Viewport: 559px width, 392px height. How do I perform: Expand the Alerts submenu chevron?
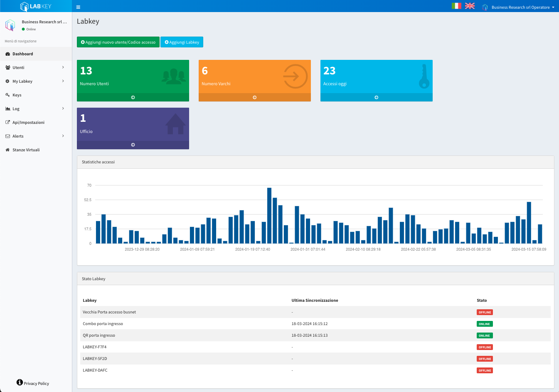63,136
